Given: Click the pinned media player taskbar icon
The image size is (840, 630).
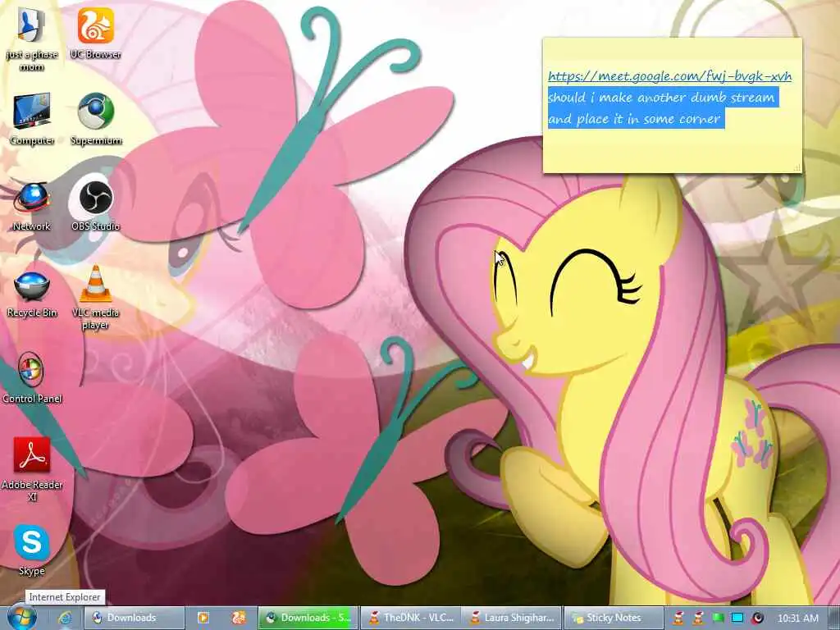Looking at the screenshot, I should (x=203, y=618).
